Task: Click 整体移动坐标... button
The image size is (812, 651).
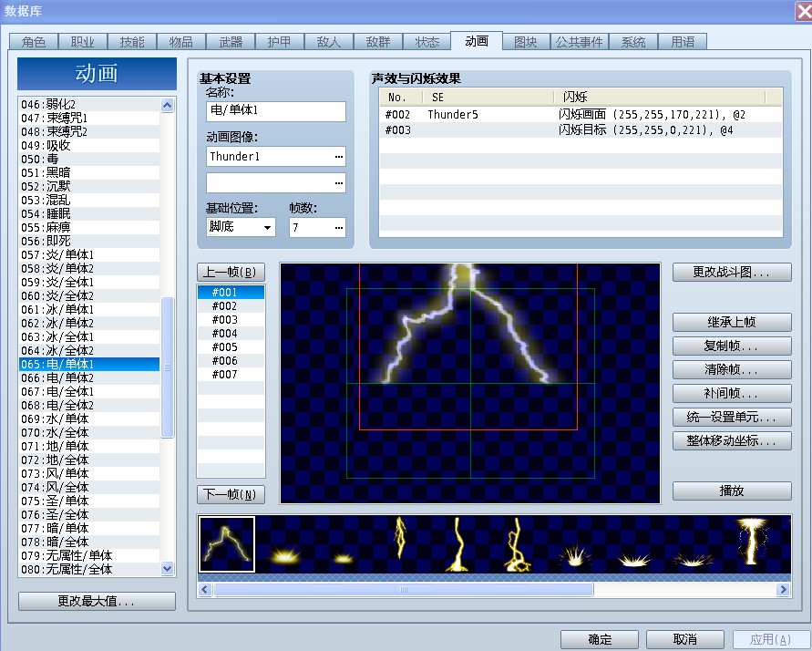Action: (x=732, y=440)
